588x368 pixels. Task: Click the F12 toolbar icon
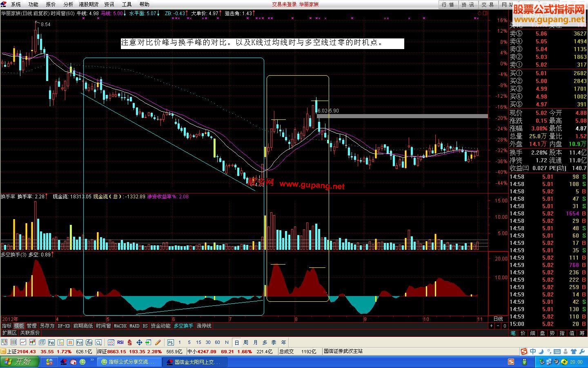point(80,342)
